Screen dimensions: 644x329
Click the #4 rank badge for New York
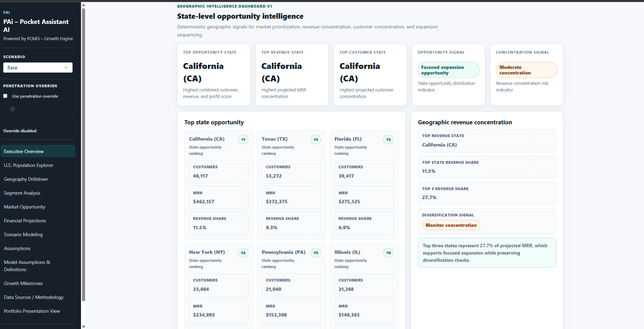click(243, 253)
